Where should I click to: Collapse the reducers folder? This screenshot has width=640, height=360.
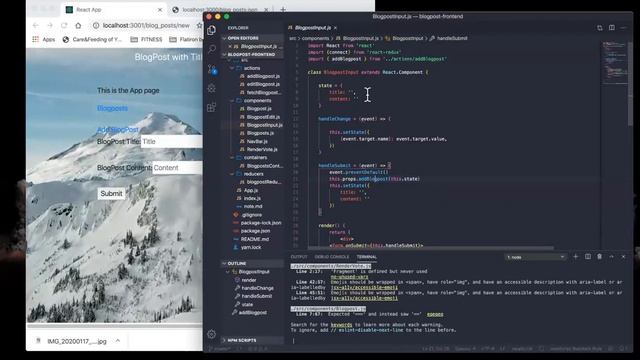[253, 174]
